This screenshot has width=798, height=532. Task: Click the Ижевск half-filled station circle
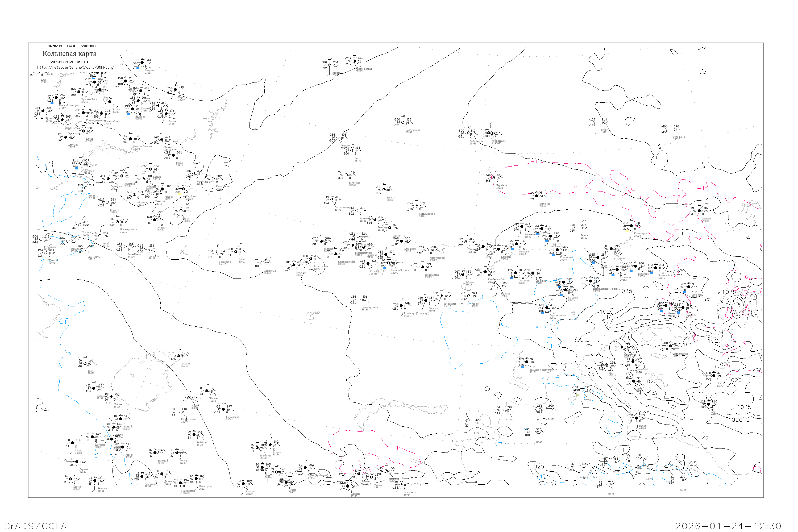pyautogui.click(x=161, y=140)
